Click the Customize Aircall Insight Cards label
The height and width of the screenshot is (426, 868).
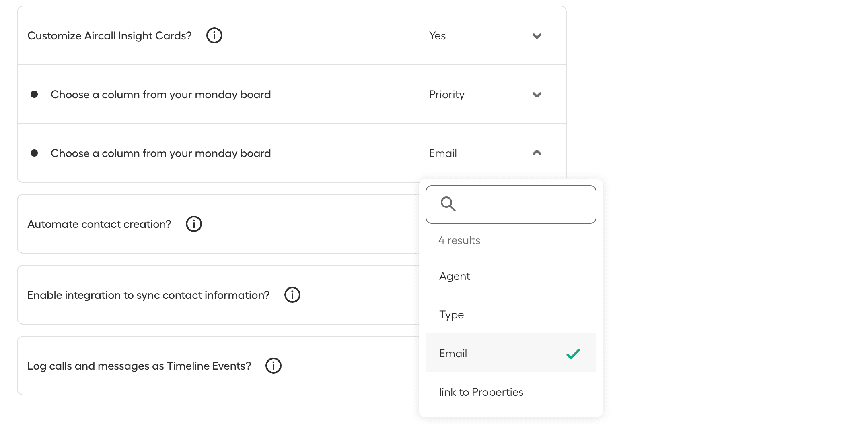coord(109,36)
